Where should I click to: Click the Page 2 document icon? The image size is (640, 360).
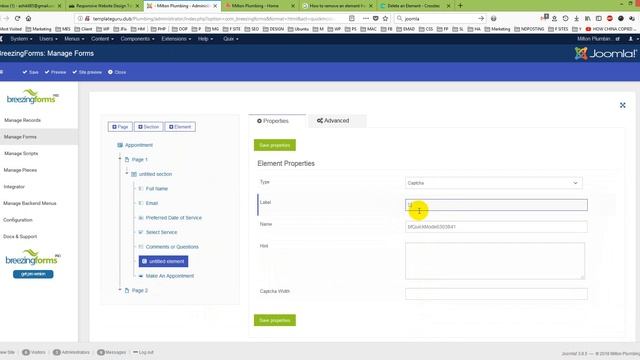point(127,290)
